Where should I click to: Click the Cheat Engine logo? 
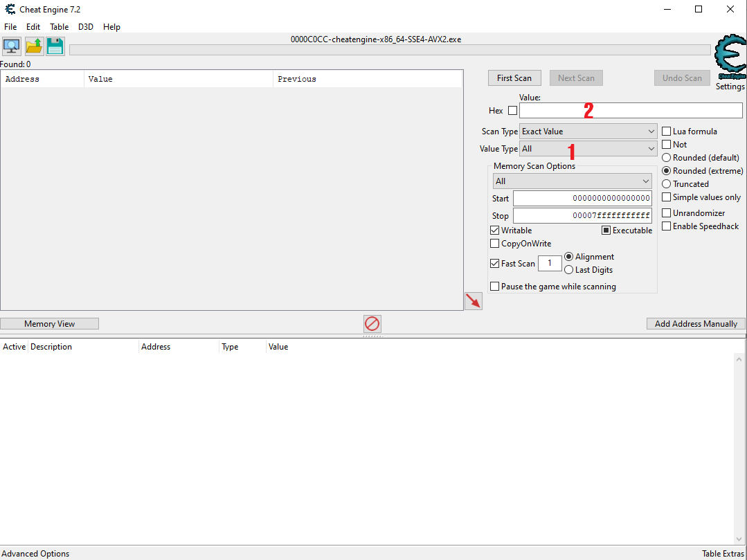[730, 56]
